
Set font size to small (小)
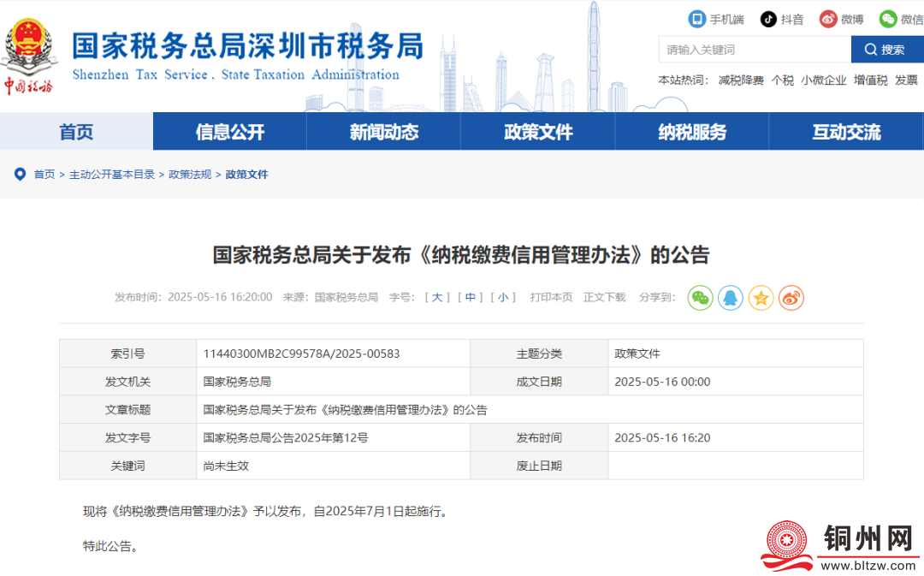click(502, 297)
